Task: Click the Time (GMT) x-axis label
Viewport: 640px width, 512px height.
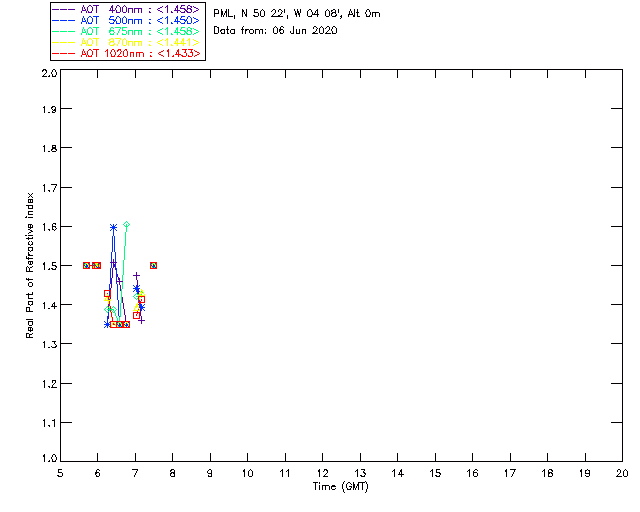Action: [341, 486]
